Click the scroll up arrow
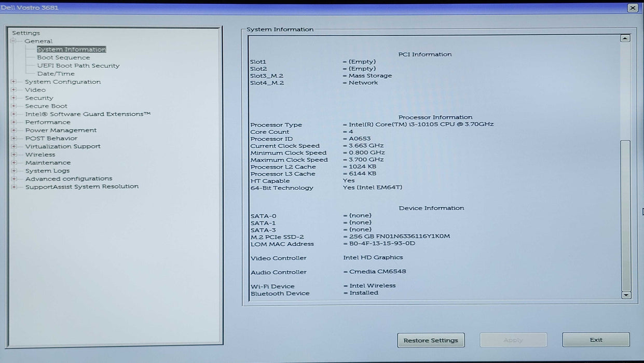644x363 pixels. pos(625,38)
